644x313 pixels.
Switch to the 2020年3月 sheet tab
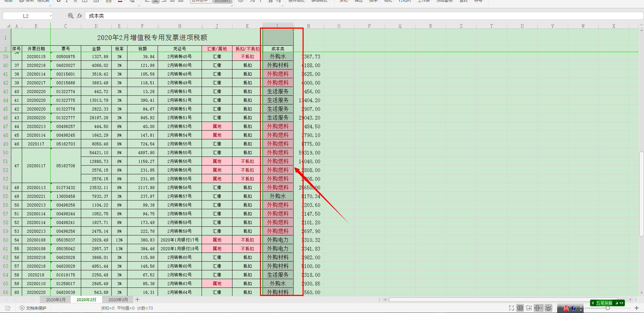pos(118,300)
